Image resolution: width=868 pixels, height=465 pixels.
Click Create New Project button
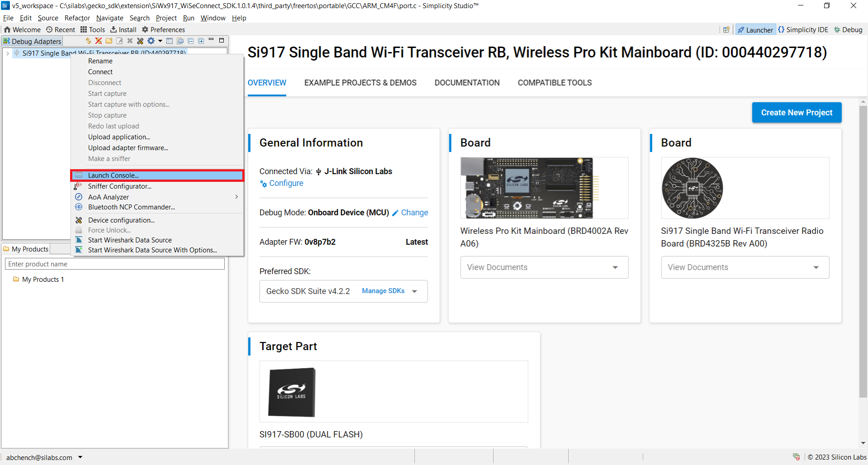(797, 113)
